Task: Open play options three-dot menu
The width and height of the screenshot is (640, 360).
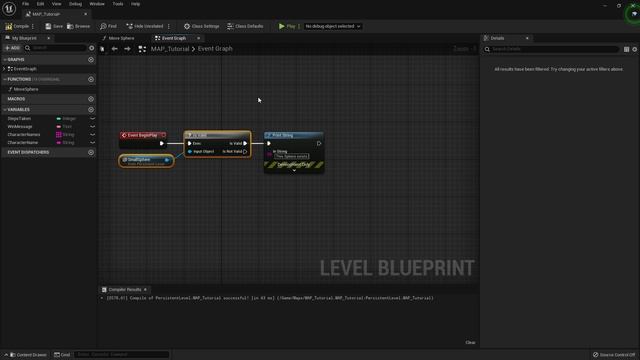Action: tap(299, 26)
